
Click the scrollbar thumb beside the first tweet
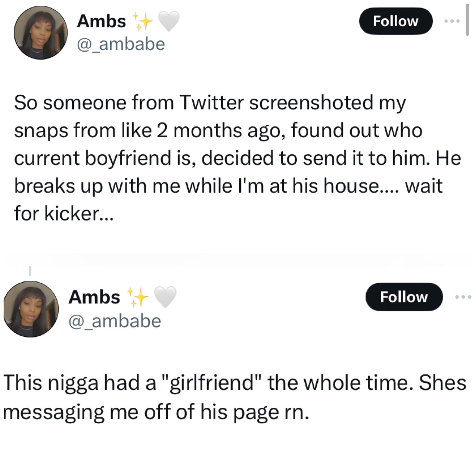click(467, 20)
